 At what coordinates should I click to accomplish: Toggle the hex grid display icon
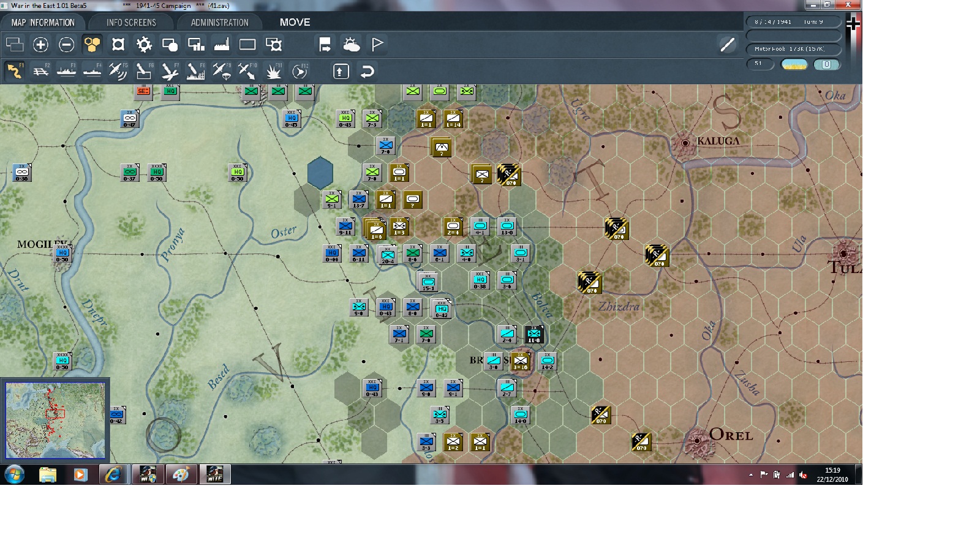(x=92, y=45)
